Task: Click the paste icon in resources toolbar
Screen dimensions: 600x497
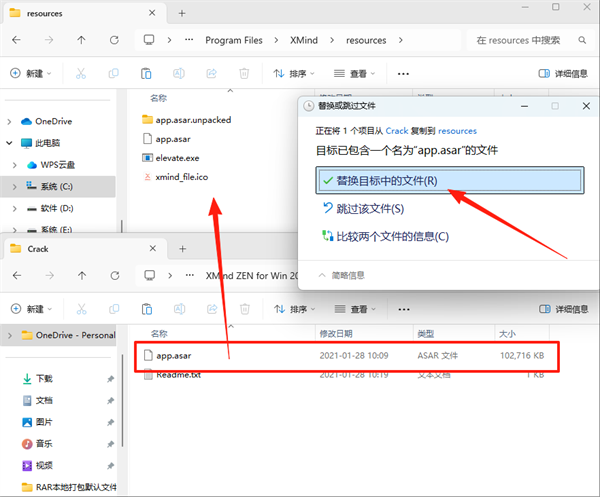Action: click(146, 73)
